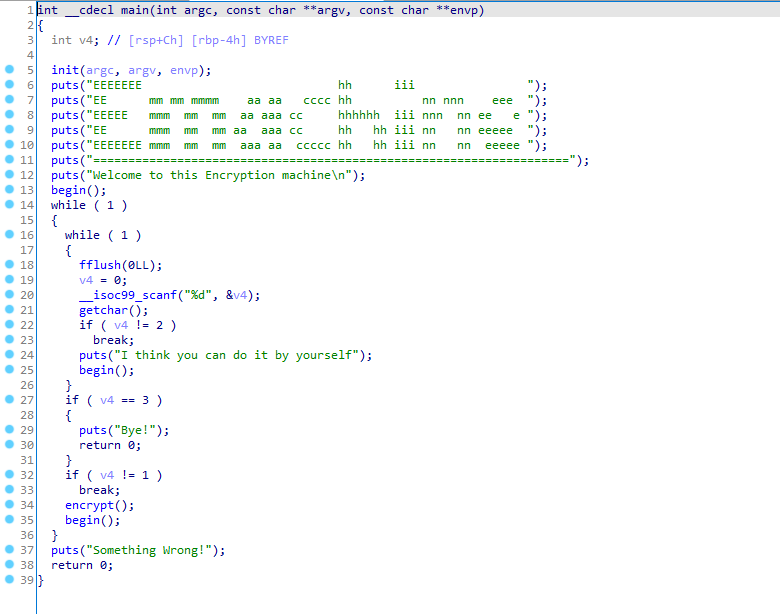Jump to the init function on line 5

(65, 70)
